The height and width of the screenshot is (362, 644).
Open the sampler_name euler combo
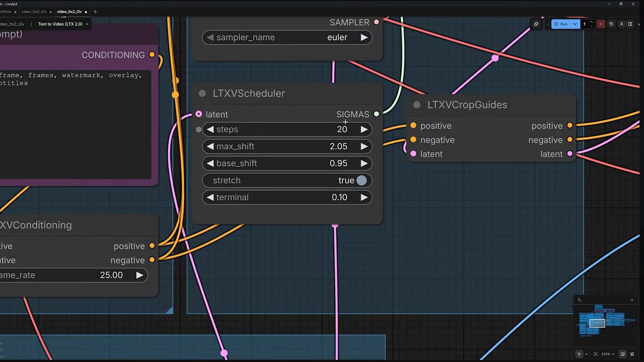coord(287,38)
